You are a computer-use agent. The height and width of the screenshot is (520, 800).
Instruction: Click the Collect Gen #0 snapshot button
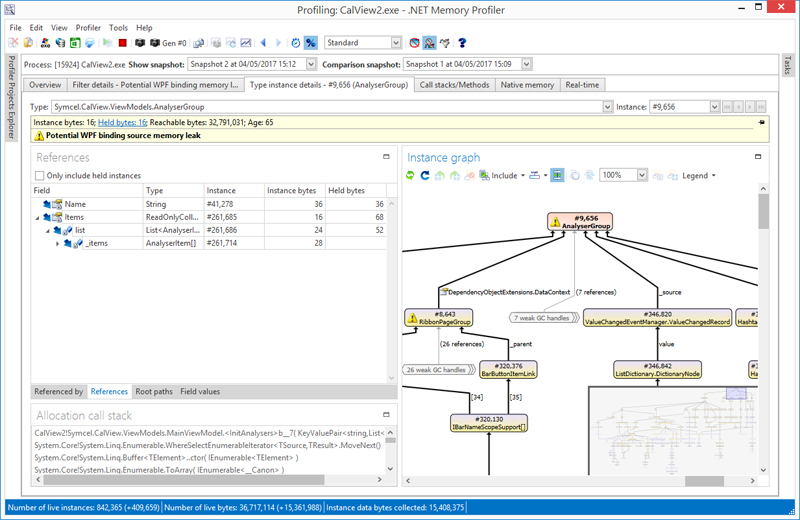point(168,43)
